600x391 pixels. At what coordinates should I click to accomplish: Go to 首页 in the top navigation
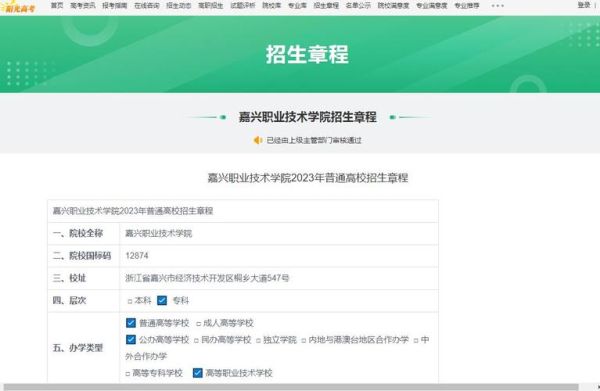point(57,5)
